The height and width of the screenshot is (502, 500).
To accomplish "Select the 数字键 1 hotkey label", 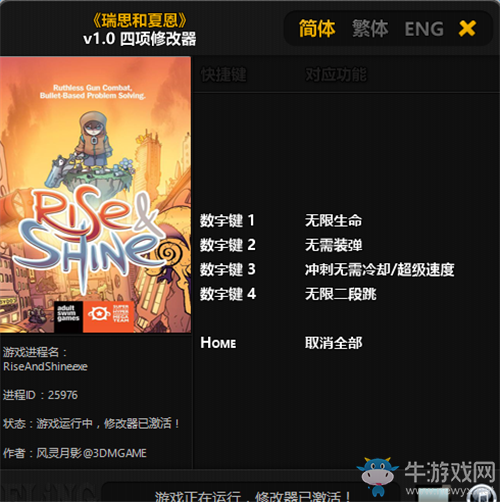I will click(x=227, y=220).
